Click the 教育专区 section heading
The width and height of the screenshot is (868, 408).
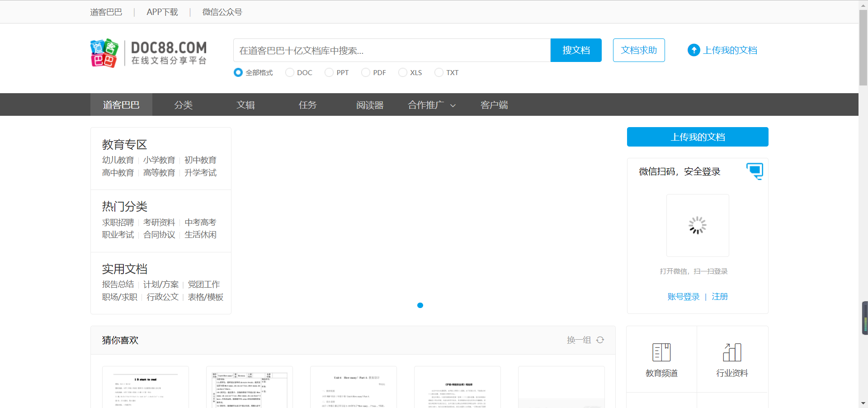click(125, 145)
